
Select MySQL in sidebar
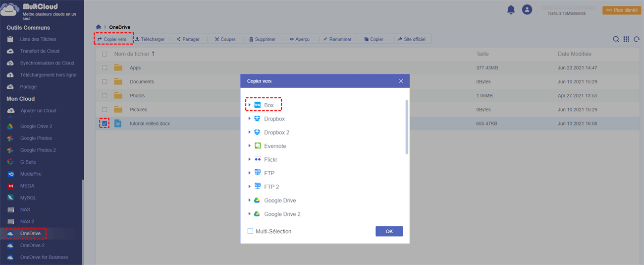pyautogui.click(x=28, y=198)
